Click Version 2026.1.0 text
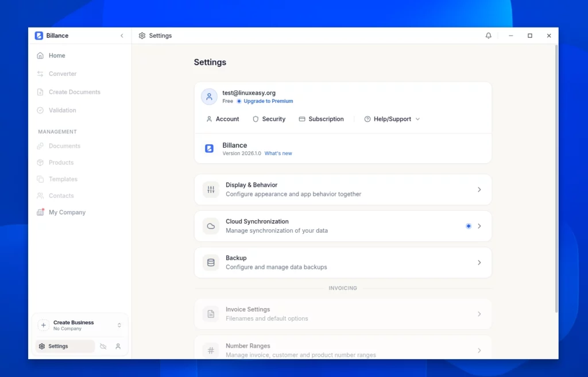This screenshot has height=377, width=588. point(242,153)
